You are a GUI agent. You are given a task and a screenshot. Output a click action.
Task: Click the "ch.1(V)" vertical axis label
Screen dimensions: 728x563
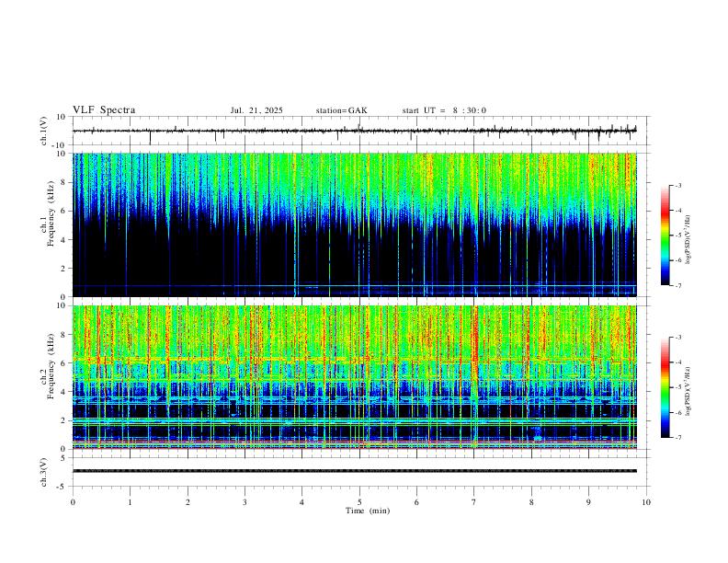tap(44, 131)
